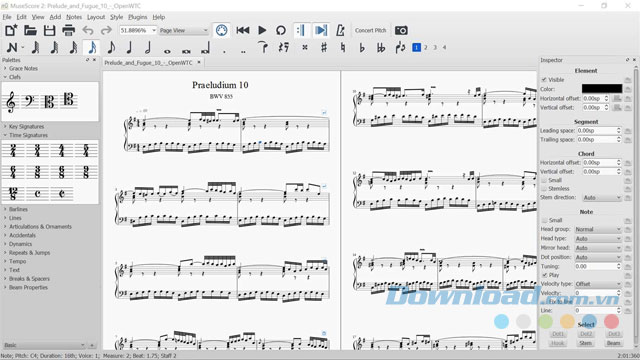Apply flat accidental

coord(362,47)
